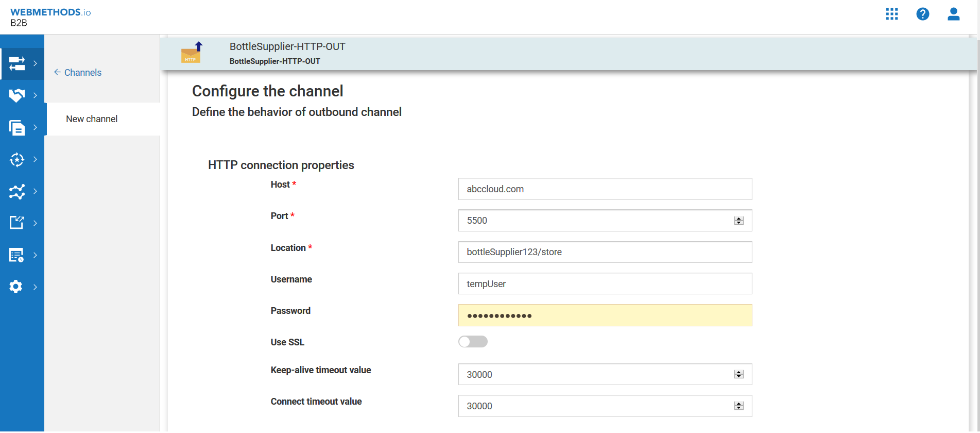Click the Port label

[280, 216]
